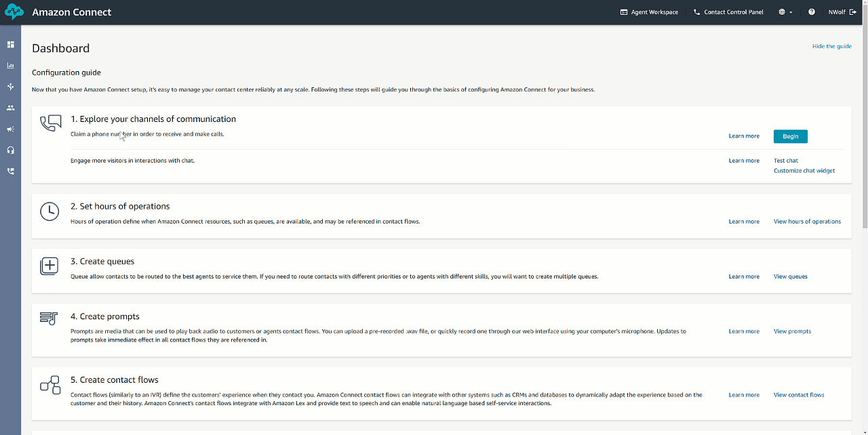This screenshot has height=435, width=868.
Task: Click Hide the guide link
Action: tap(832, 46)
